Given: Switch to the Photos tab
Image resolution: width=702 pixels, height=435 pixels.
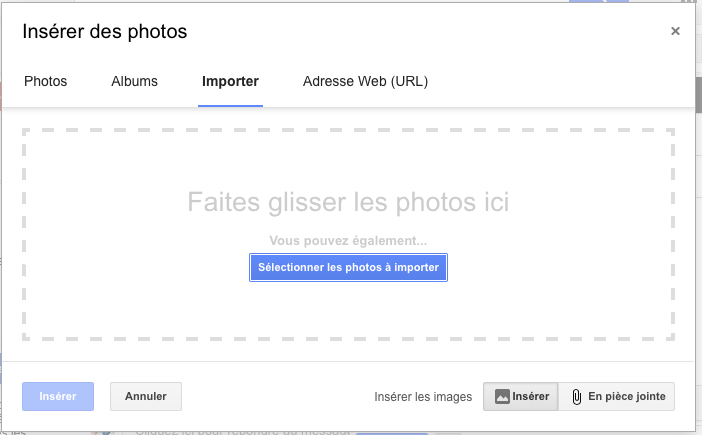Looking at the screenshot, I should 46,81.
